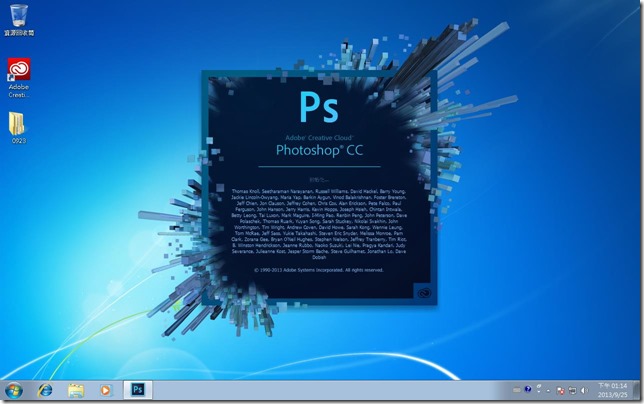Click the blue help question-mark tray icon

(x=528, y=389)
